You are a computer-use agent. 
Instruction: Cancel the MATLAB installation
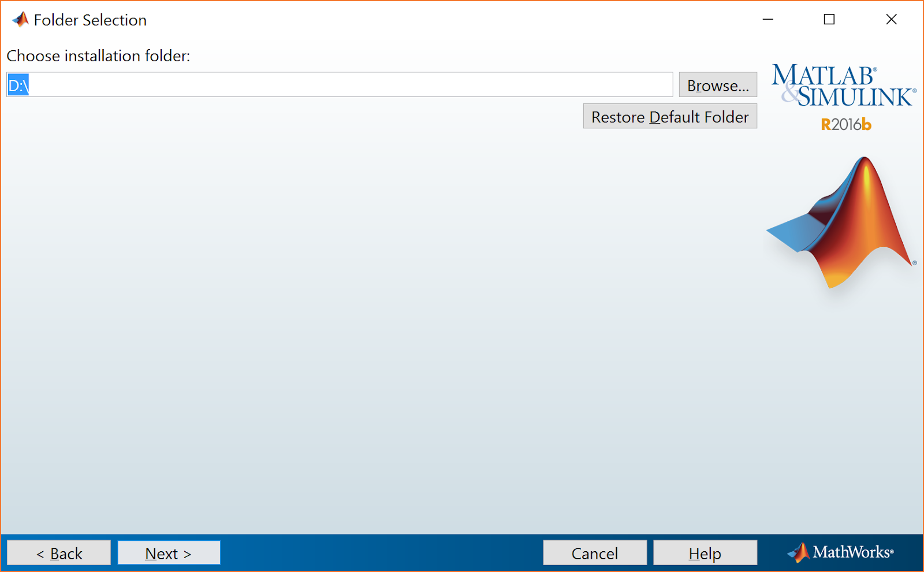pyautogui.click(x=595, y=553)
